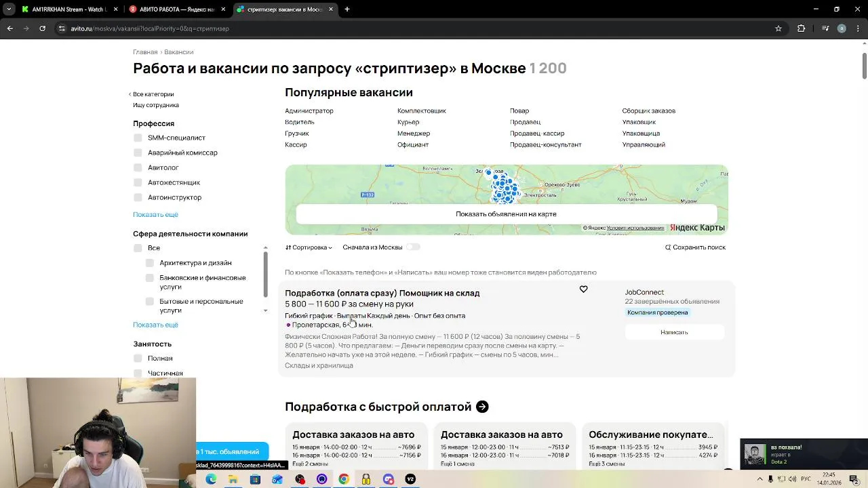
Task: Open the Сортировка dropdown
Action: [309, 247]
